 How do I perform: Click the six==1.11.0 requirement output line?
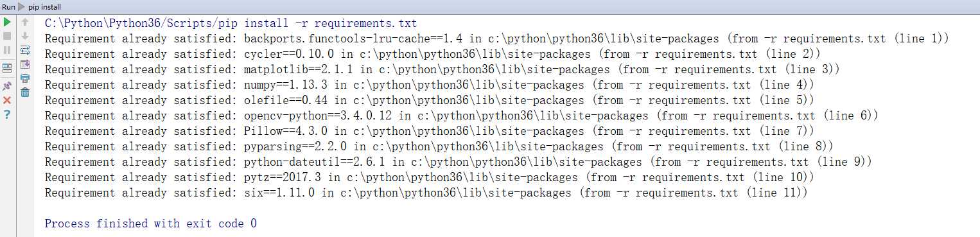pyautogui.click(x=426, y=193)
